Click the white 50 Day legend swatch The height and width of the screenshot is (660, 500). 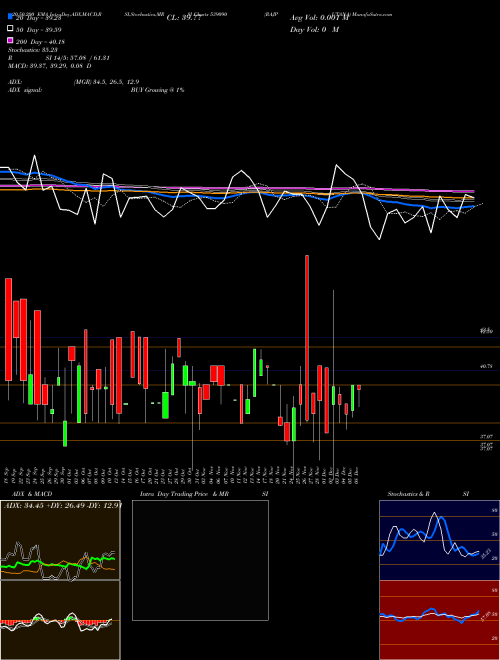[10, 29]
